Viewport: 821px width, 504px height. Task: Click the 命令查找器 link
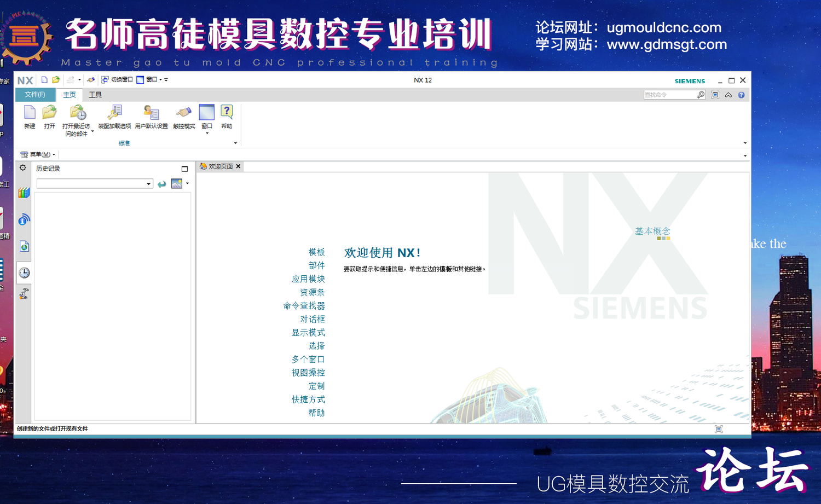[x=304, y=306]
